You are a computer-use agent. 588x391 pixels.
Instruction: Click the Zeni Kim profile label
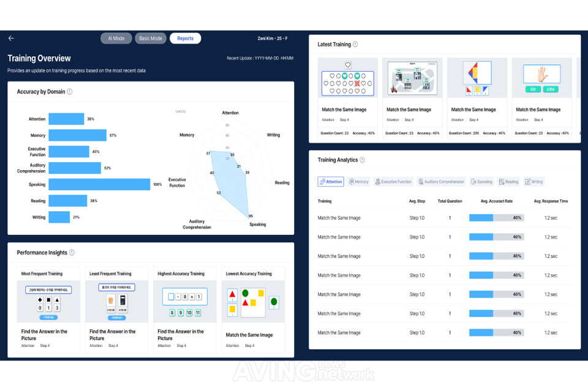click(x=273, y=38)
